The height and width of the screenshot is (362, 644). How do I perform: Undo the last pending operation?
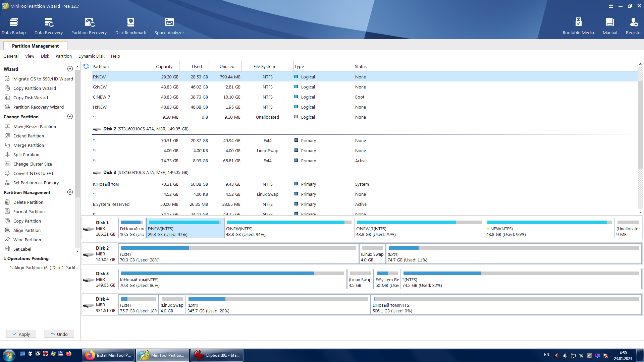[x=59, y=334]
